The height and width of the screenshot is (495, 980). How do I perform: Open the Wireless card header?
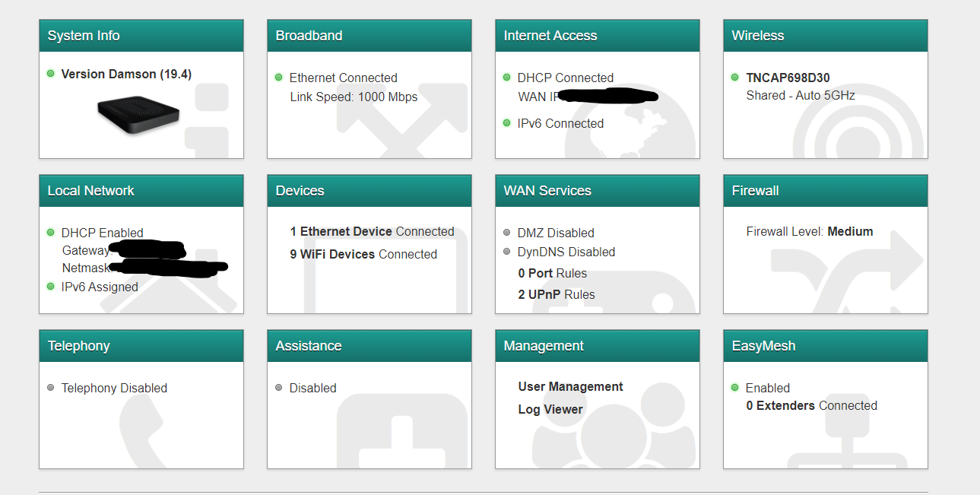[826, 36]
